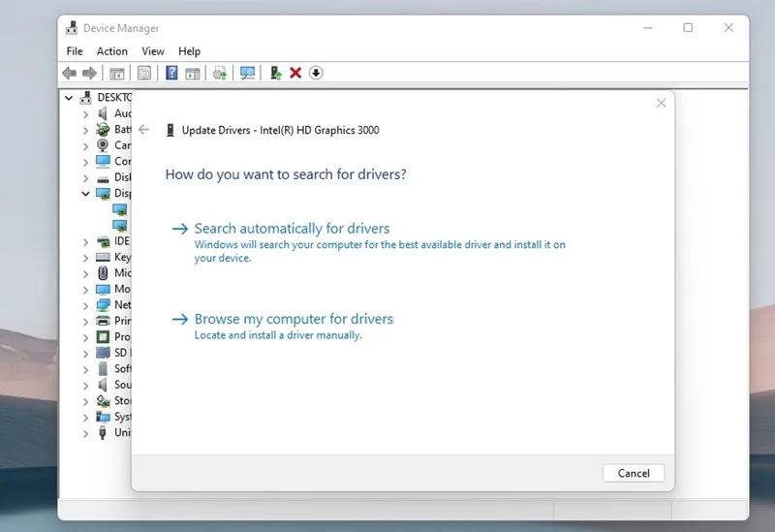775x532 pixels.
Task: Click the Disable device down-arrow icon
Action: coord(316,74)
